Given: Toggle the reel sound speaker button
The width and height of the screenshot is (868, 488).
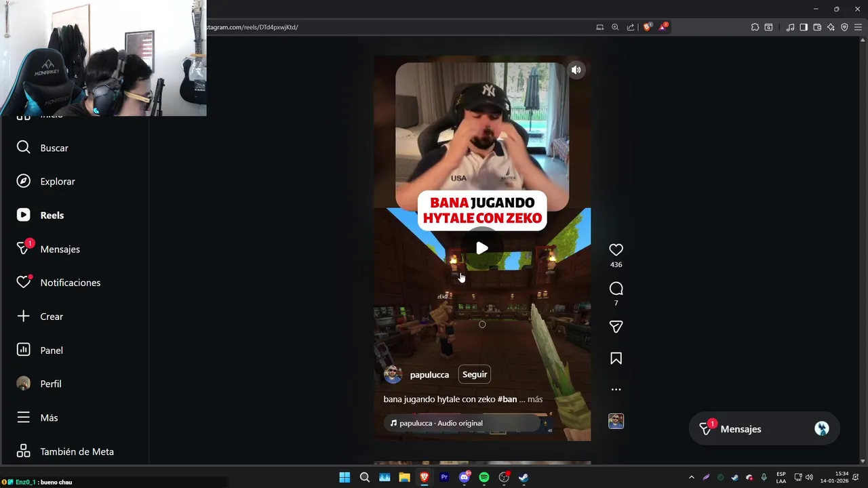Looking at the screenshot, I should click(x=576, y=70).
